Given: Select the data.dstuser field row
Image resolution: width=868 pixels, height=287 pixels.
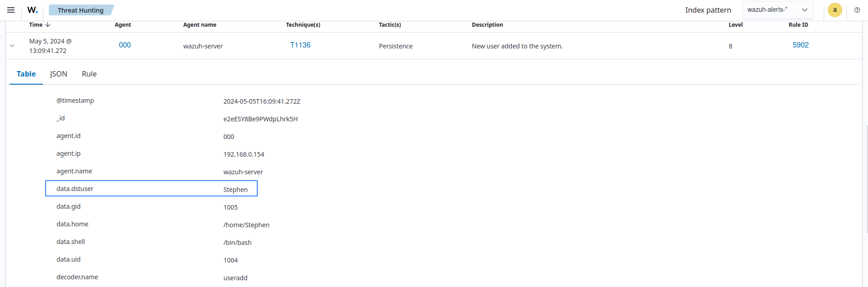Looking at the screenshot, I should point(151,189).
